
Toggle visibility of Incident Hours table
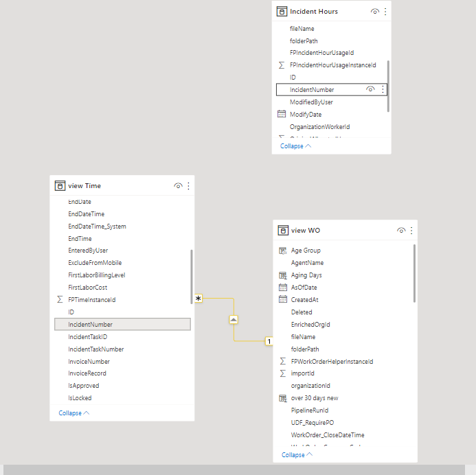pos(374,12)
